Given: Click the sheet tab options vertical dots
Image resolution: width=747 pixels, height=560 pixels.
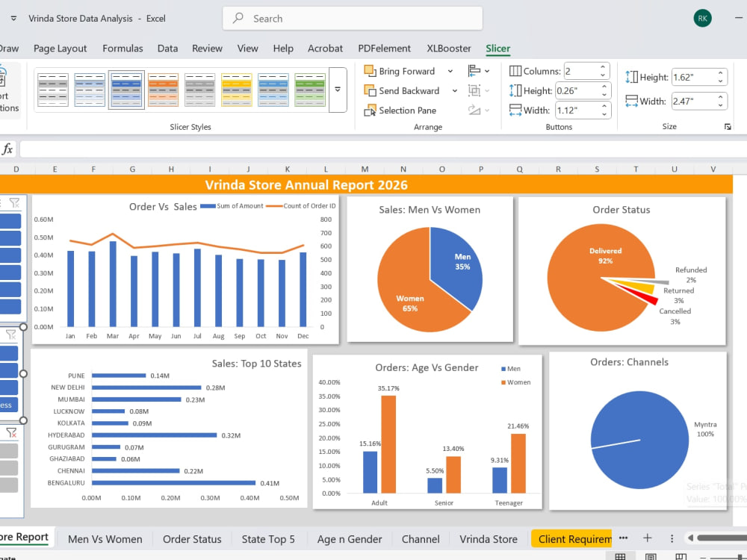Looking at the screenshot, I should pos(672,538).
